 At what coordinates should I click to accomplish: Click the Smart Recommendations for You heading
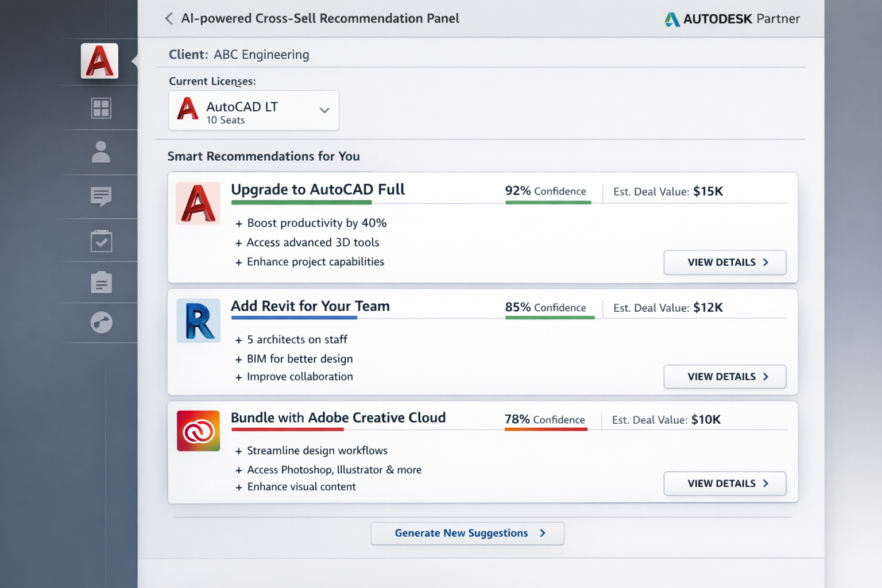[264, 156]
